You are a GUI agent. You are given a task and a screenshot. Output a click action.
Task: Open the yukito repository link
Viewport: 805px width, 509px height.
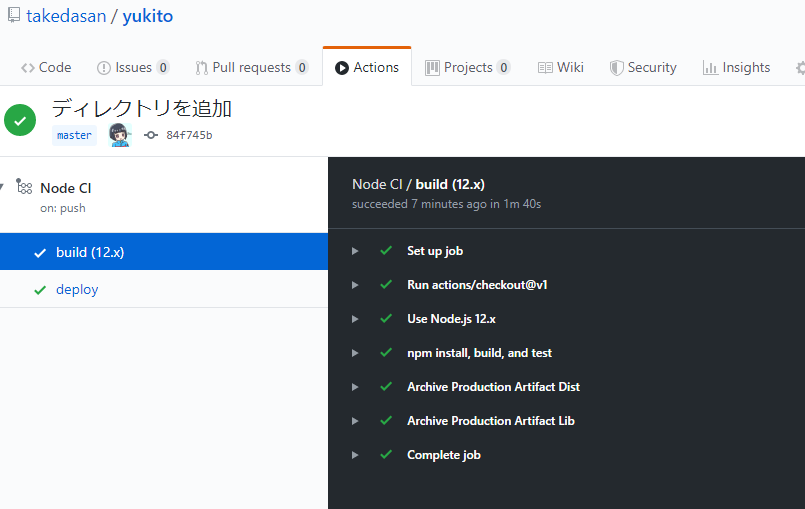pos(147,16)
